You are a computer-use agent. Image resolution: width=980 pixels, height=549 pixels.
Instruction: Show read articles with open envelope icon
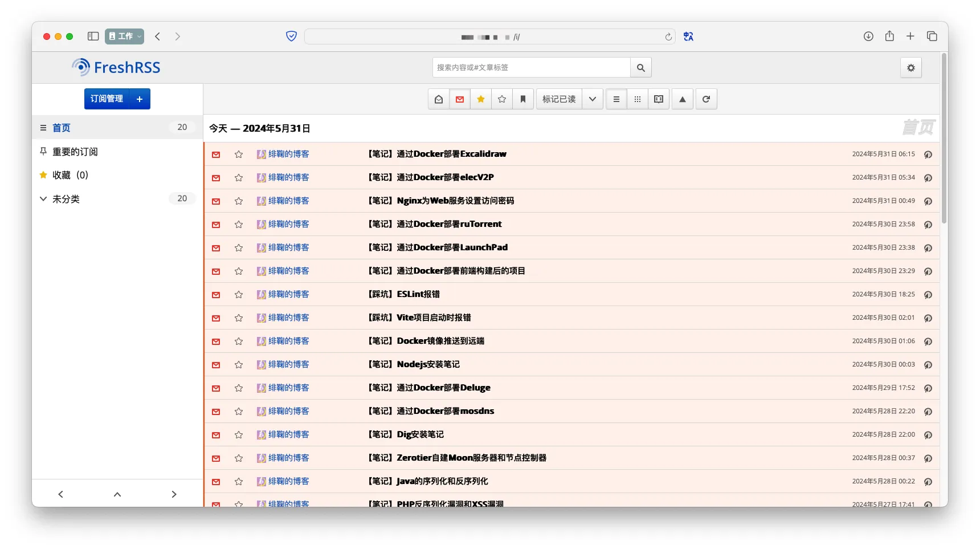click(438, 99)
